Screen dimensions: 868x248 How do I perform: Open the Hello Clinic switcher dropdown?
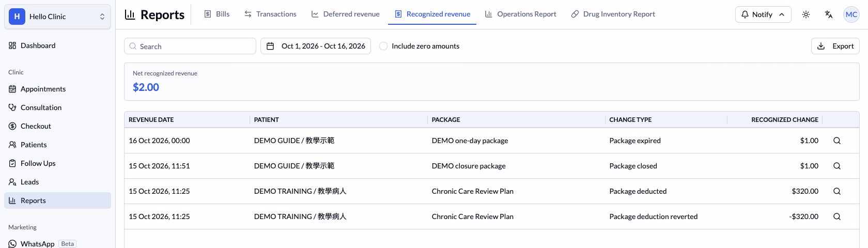pyautogui.click(x=57, y=17)
